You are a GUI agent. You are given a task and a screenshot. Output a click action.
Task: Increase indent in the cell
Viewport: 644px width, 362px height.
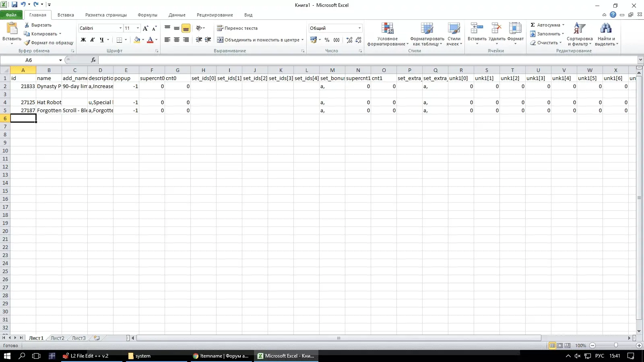[x=208, y=40]
